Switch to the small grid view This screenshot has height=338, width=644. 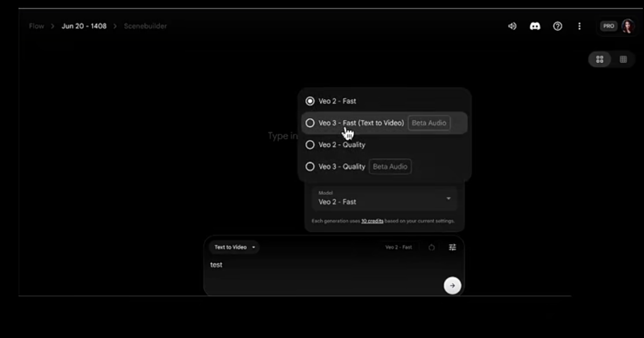[x=623, y=59]
